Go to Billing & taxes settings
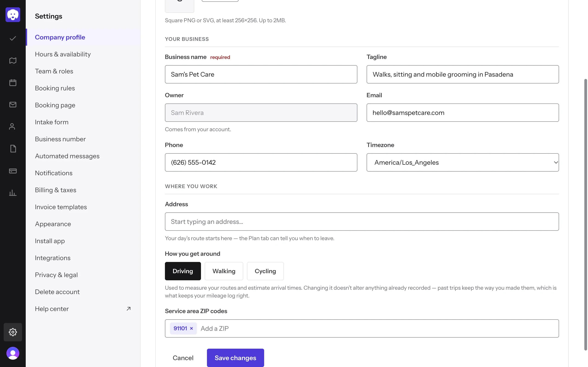This screenshot has height=367, width=588. 55,190
